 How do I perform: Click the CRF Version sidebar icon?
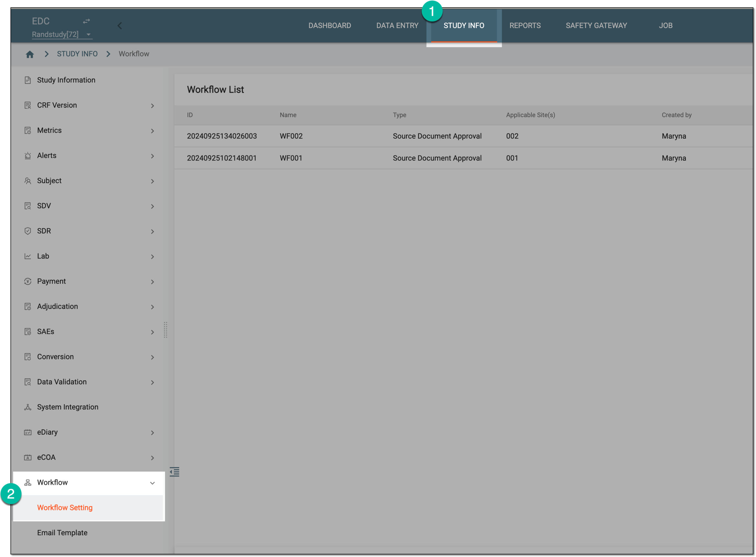click(x=28, y=105)
